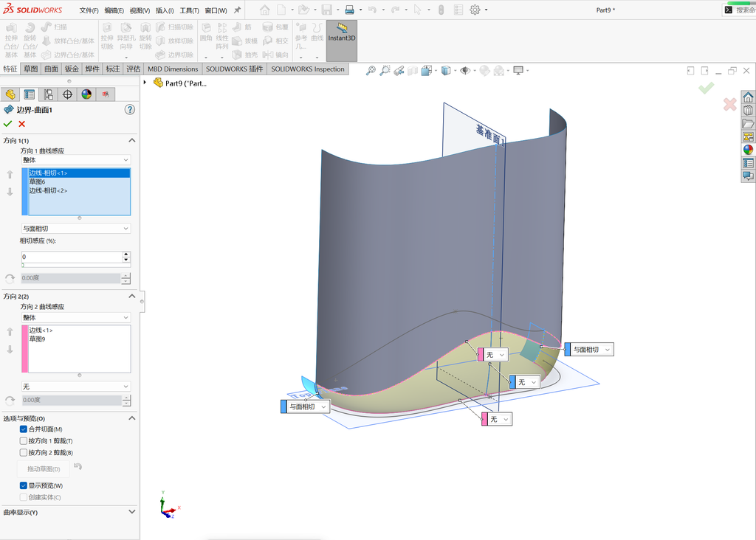This screenshot has height=540, width=756.
Task: Switch to the MBD Dimensions tab
Action: coord(173,69)
